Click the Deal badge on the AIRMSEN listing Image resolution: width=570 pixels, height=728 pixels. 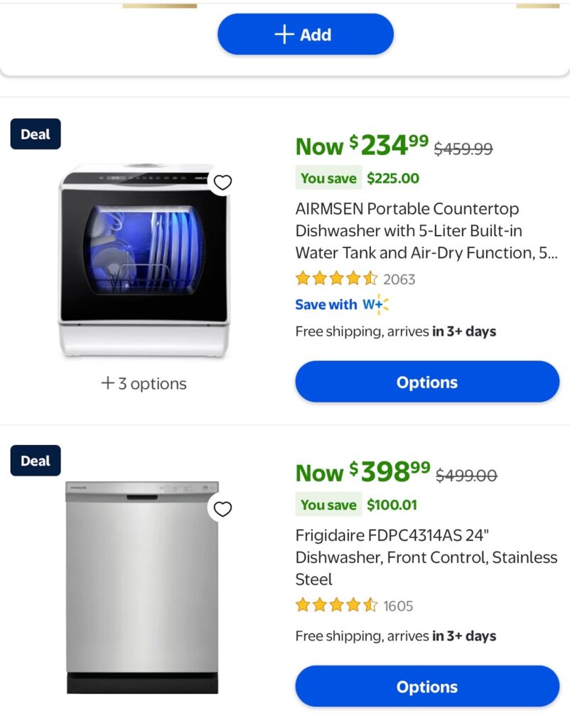[35, 134]
